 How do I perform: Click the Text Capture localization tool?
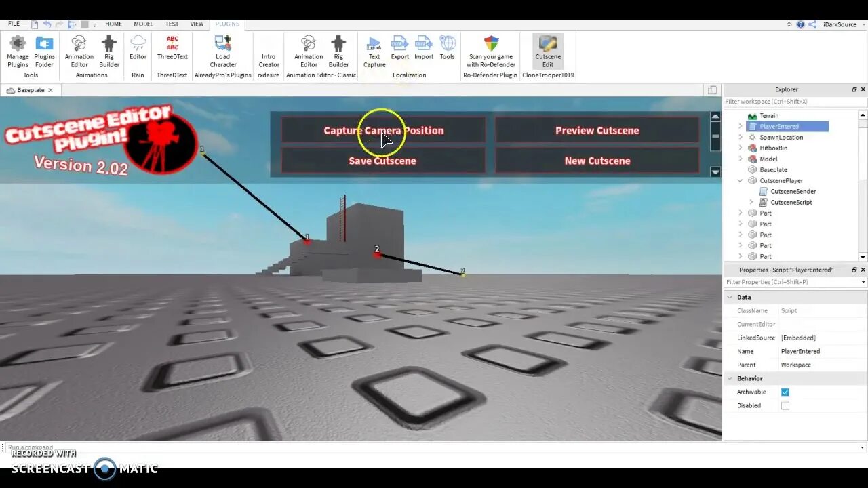coord(374,52)
